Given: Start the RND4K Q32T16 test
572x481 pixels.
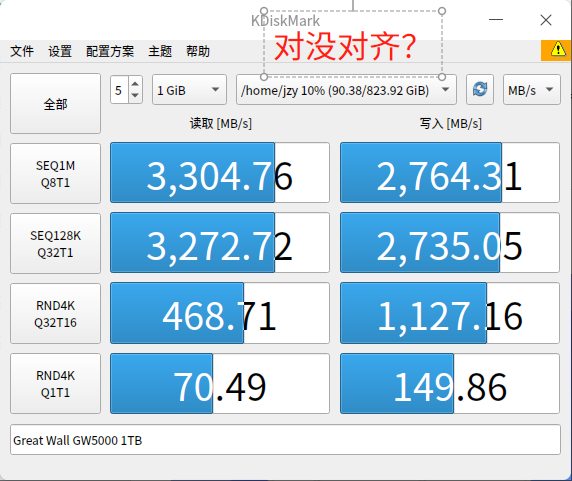Looking at the screenshot, I should click(55, 313).
